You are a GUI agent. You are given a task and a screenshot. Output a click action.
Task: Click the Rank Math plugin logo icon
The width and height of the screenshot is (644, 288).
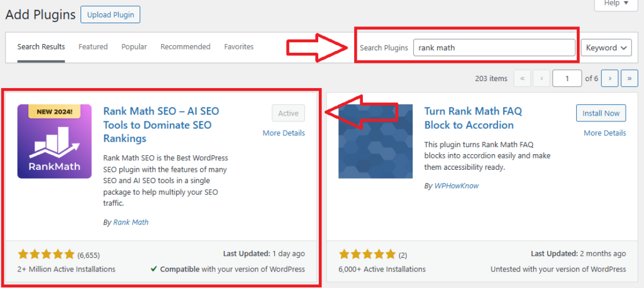tap(55, 141)
